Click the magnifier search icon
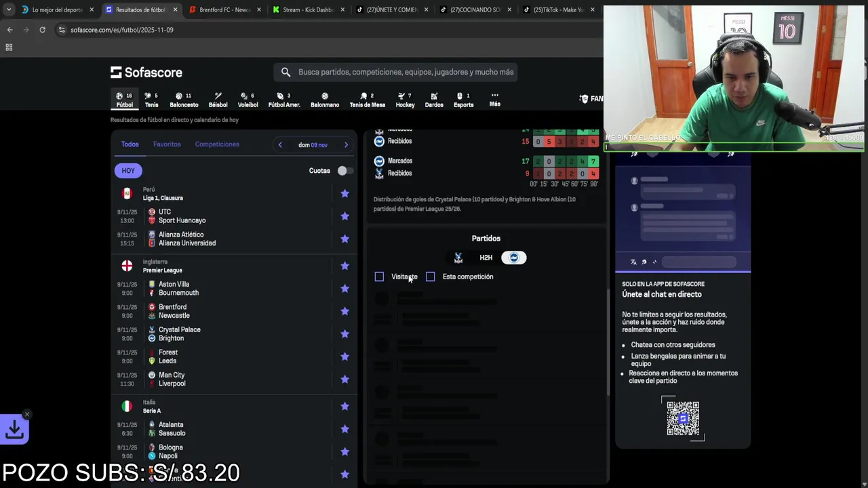Image resolution: width=868 pixels, height=488 pixels. 285,72
